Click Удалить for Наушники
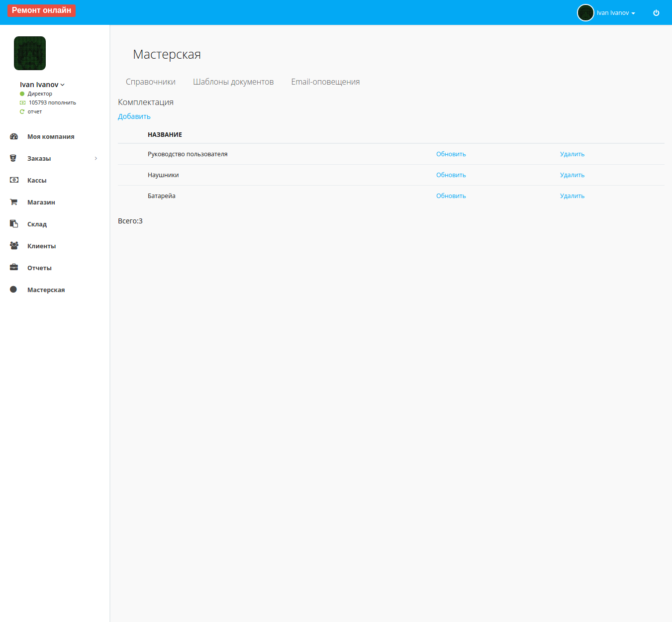This screenshot has height=622, width=672. [x=573, y=175]
